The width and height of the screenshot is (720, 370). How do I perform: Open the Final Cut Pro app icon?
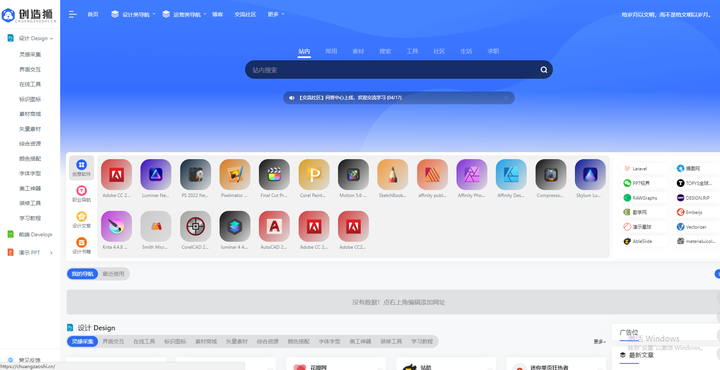click(274, 174)
